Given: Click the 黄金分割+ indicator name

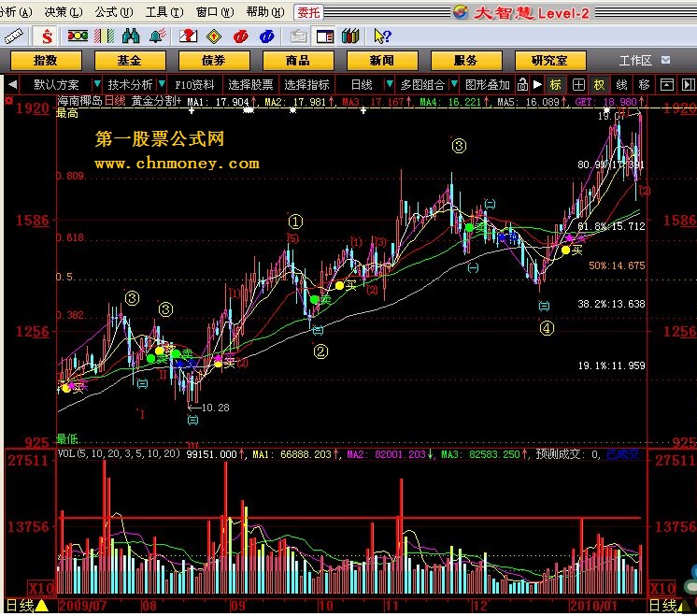Looking at the screenshot, I should 156,101.
